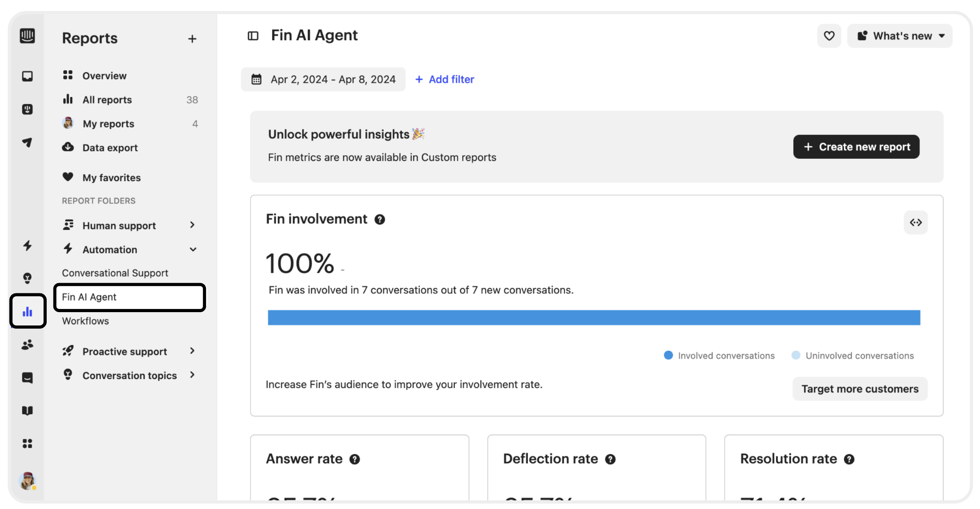Open Reports bar chart icon in rail
Viewport: 980px width, 509px height.
27,311
